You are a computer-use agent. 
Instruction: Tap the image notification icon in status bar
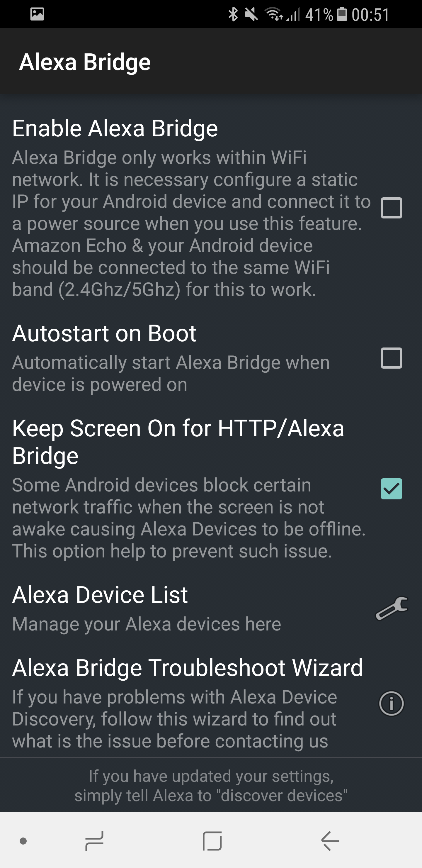[37, 14]
